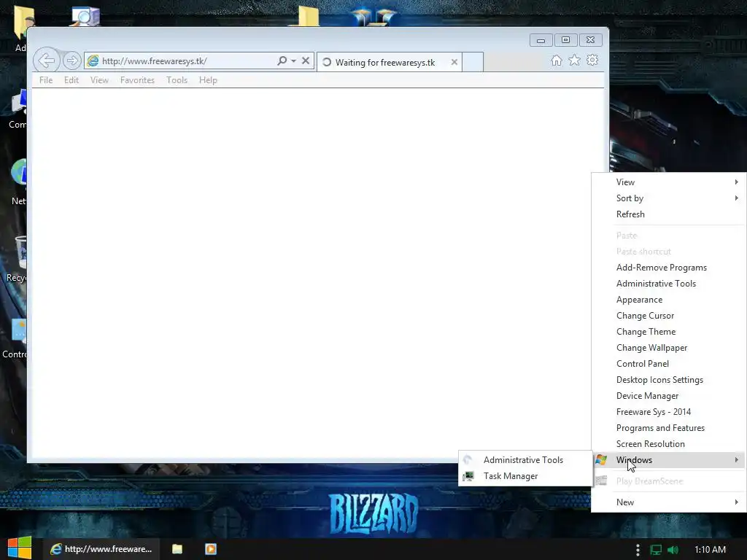Viewport: 747px width, 560px height.
Task: Choose Appearance from context menu
Action: tap(668, 300)
